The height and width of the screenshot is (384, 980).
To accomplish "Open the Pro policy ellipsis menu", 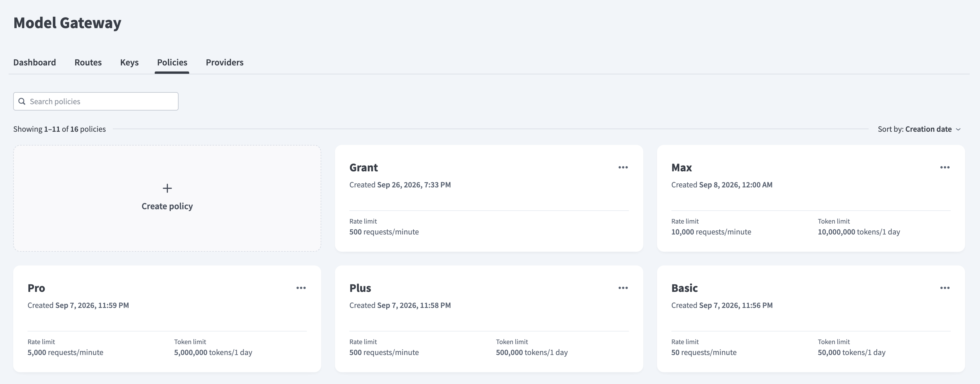I will (x=301, y=288).
